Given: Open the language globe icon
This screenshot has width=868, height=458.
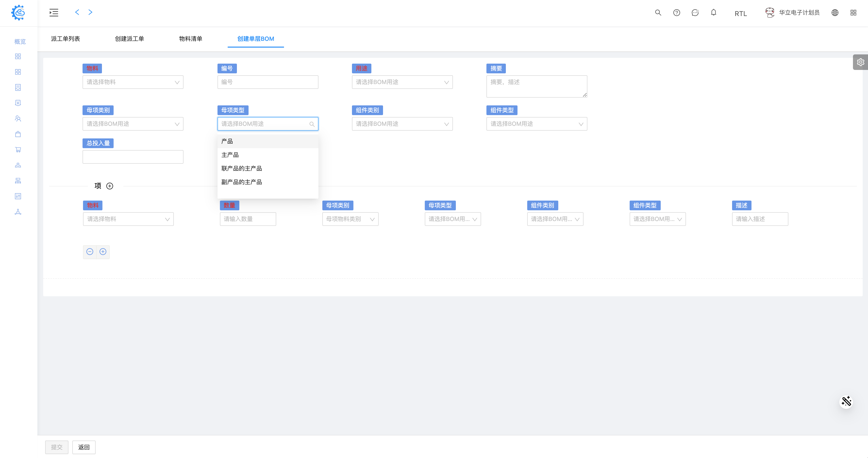Looking at the screenshot, I should (835, 12).
